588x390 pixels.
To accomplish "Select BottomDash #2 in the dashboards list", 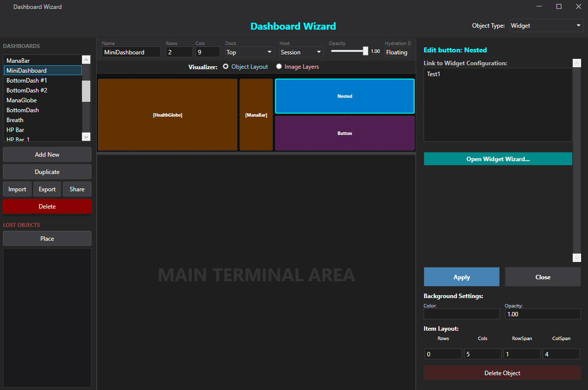I will (x=43, y=90).
